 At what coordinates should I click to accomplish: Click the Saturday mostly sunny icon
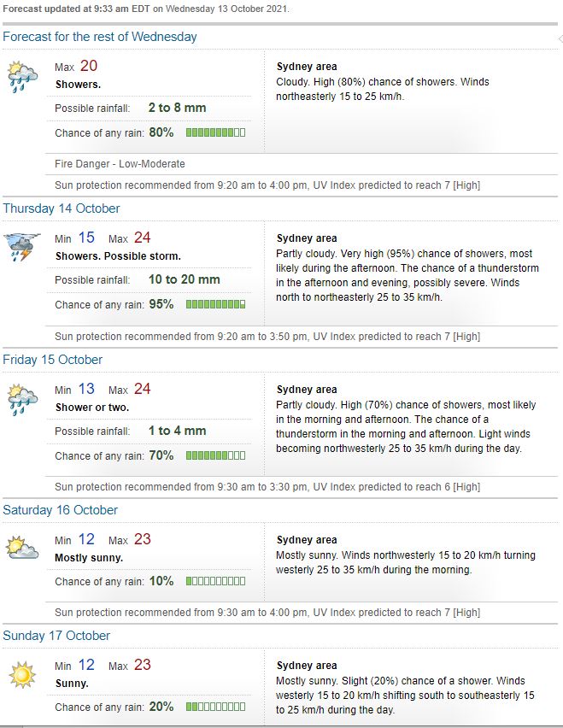pyautogui.click(x=22, y=548)
